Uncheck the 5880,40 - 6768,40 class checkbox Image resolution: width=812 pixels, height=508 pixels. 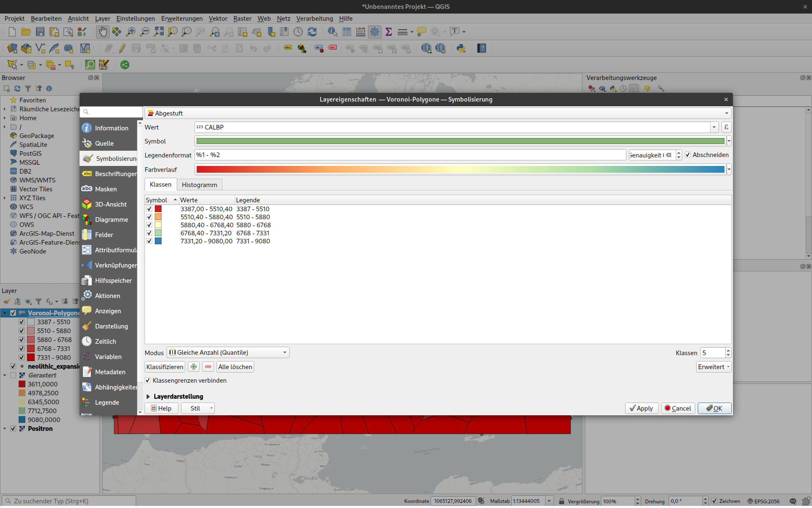(x=149, y=225)
